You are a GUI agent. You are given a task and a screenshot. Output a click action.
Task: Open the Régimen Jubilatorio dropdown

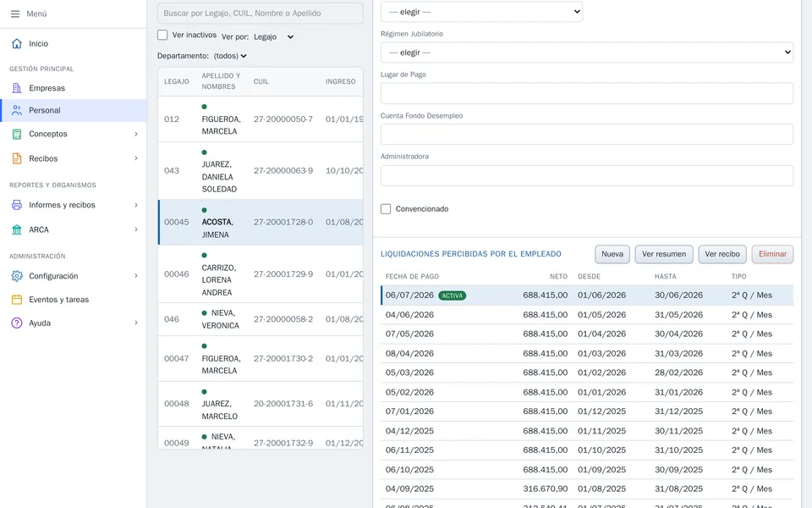pyautogui.click(x=587, y=52)
